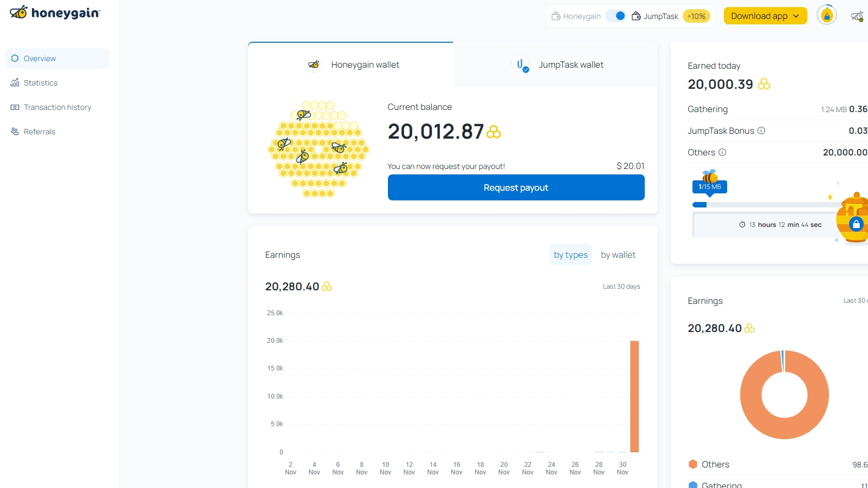Expand the Download app dropdown

765,16
